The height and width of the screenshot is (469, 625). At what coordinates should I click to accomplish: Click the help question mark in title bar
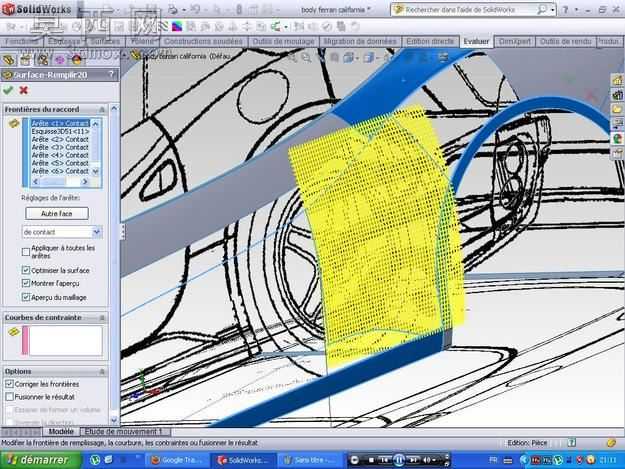click(x=565, y=10)
